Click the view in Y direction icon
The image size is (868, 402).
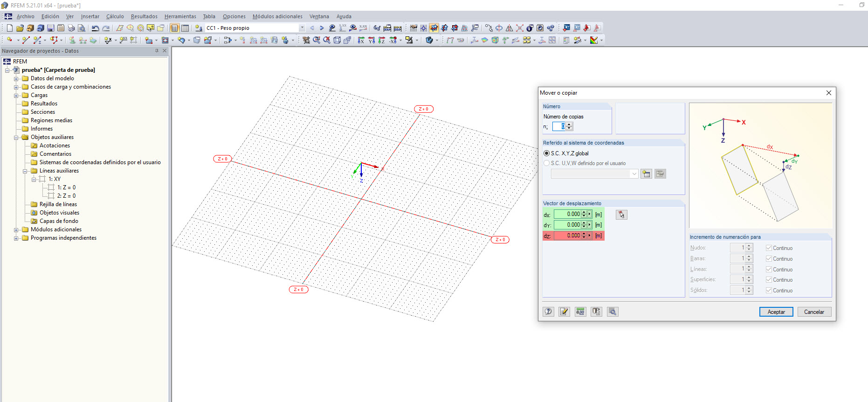372,40
